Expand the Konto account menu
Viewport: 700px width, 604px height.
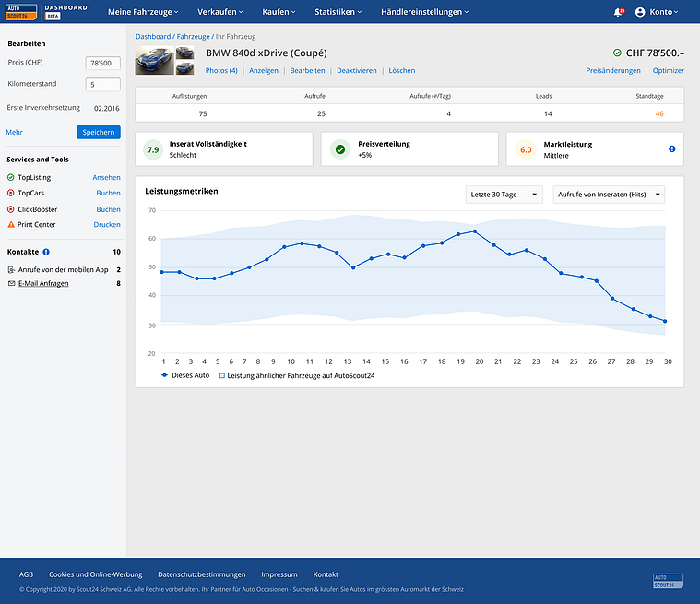tap(664, 12)
